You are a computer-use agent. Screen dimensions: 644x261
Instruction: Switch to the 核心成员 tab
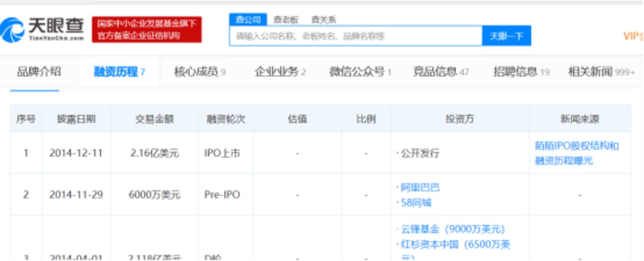[x=200, y=72]
